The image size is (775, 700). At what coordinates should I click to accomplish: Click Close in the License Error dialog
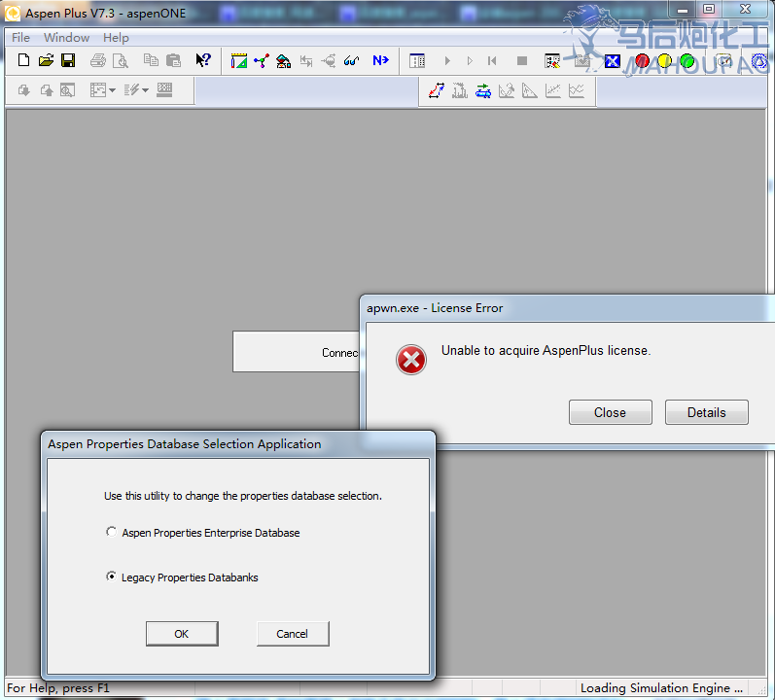610,412
